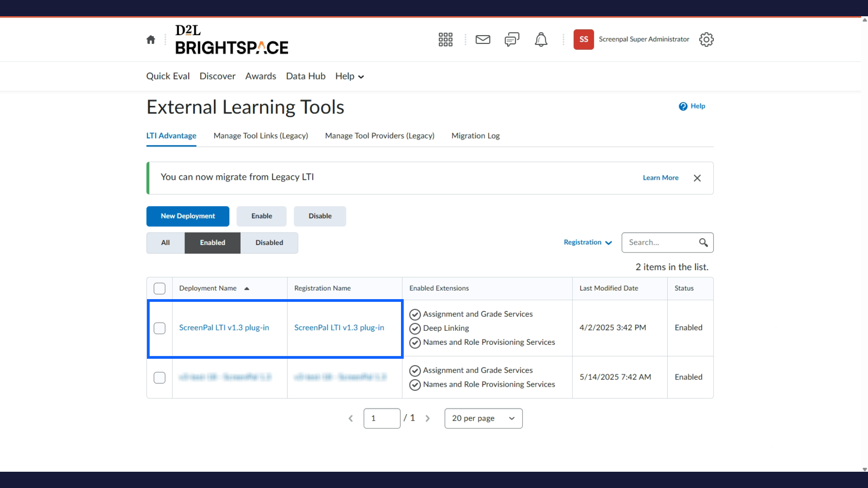The image size is (868, 488).
Task: Open ScreenPal LTI v1.3 plug-in deployment link
Action: tap(224, 328)
